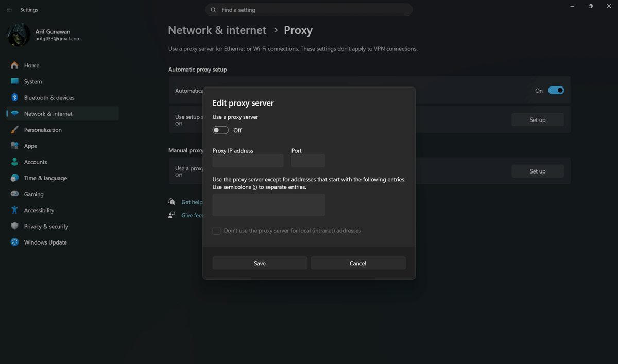Click the Apps icon in sidebar
This screenshot has width=618, height=364.
(14, 146)
